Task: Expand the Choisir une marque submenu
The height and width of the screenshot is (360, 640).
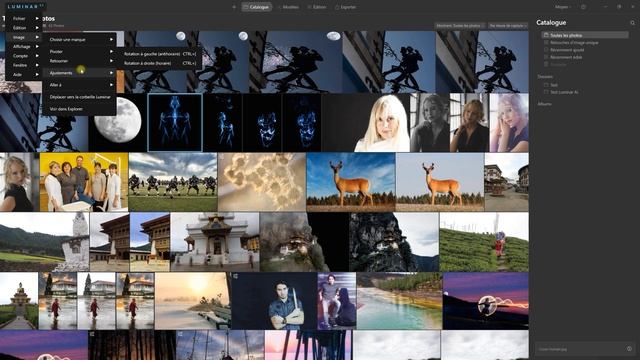Action: coord(80,40)
